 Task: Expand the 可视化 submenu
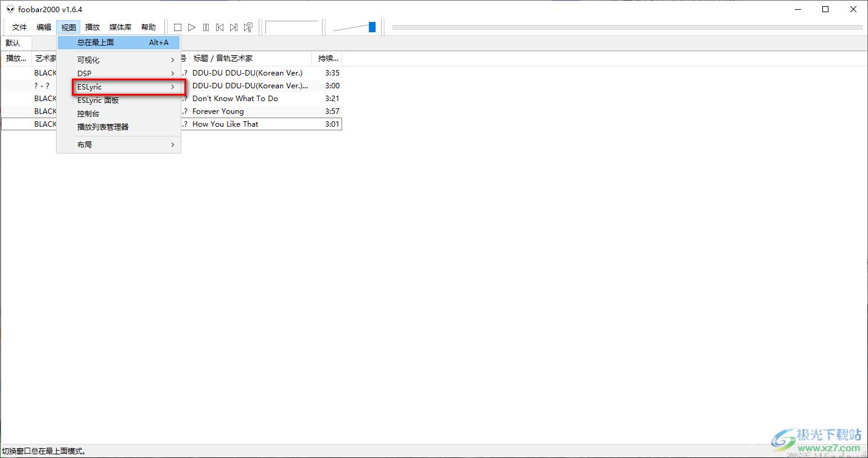(119, 60)
